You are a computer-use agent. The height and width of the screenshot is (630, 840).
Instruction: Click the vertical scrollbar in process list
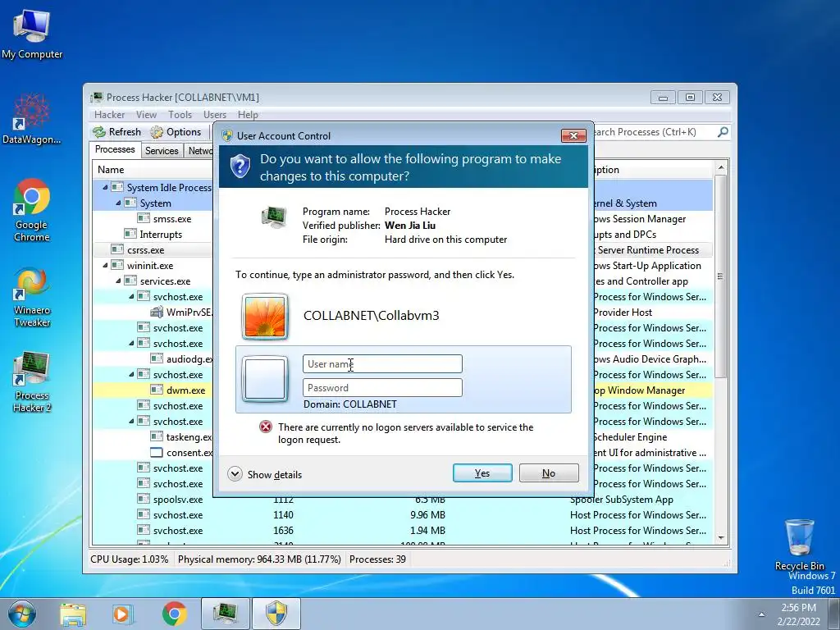pyautogui.click(x=720, y=277)
